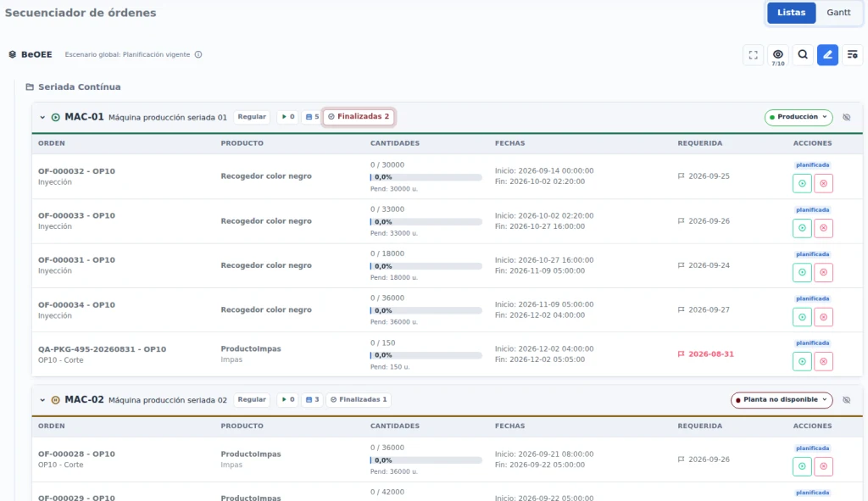868x501 pixels.
Task: Open the search magnifier icon
Action: (803, 55)
